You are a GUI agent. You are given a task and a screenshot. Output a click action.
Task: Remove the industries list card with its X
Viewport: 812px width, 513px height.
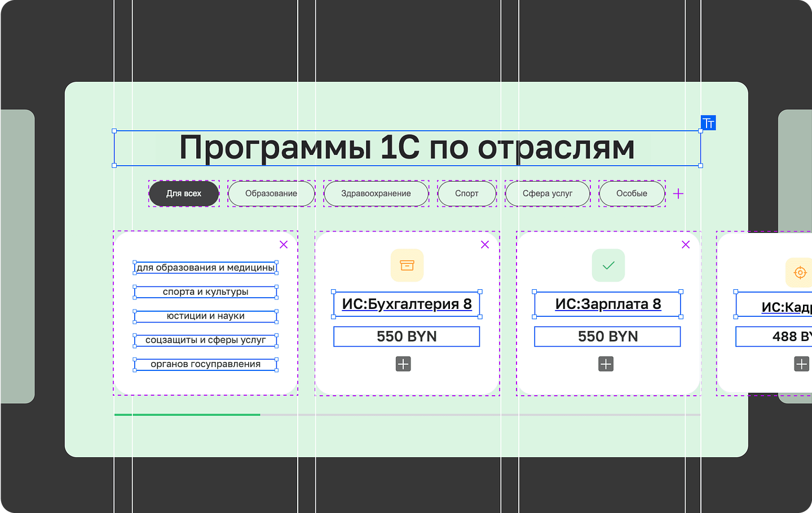tap(284, 244)
